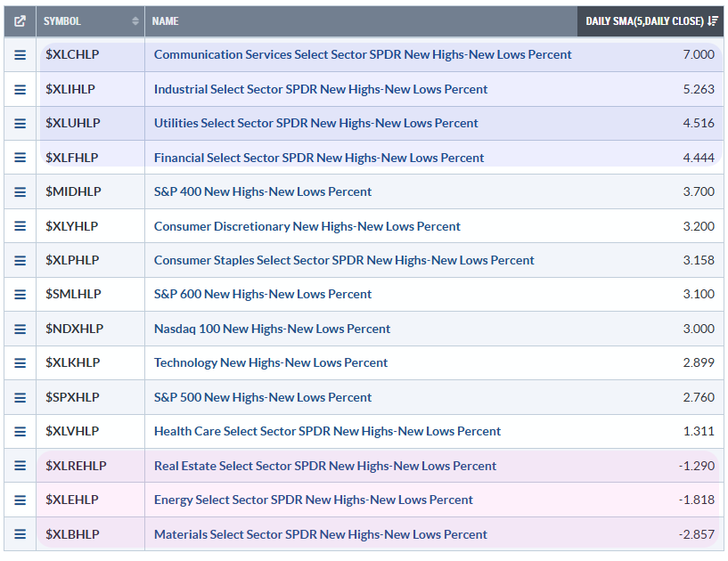Select the 3.158 value for Consumer Staples

click(x=698, y=260)
